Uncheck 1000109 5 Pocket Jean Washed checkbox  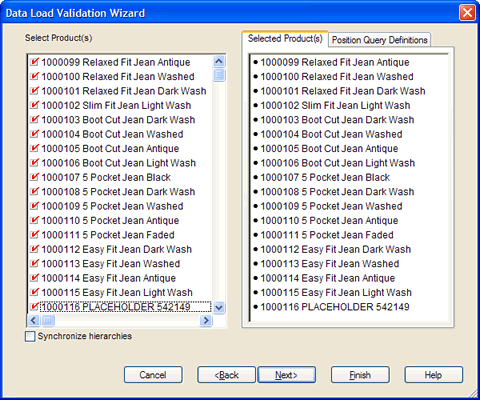(34, 206)
